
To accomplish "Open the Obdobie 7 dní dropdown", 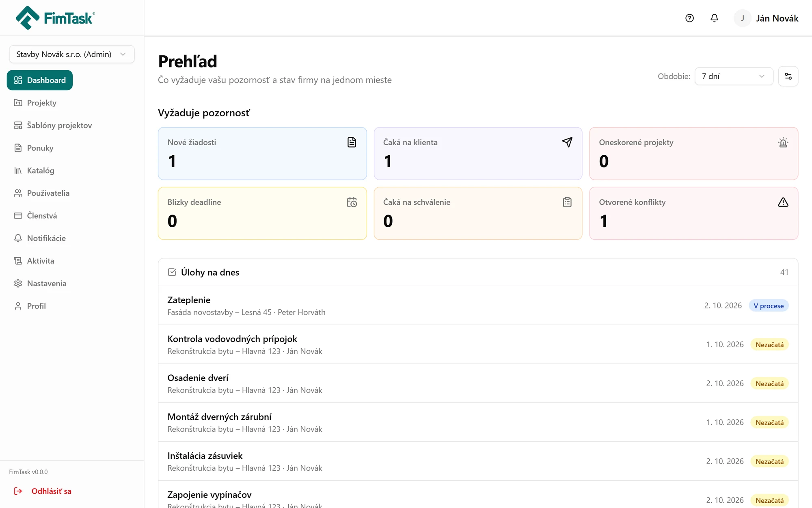I will [734, 76].
